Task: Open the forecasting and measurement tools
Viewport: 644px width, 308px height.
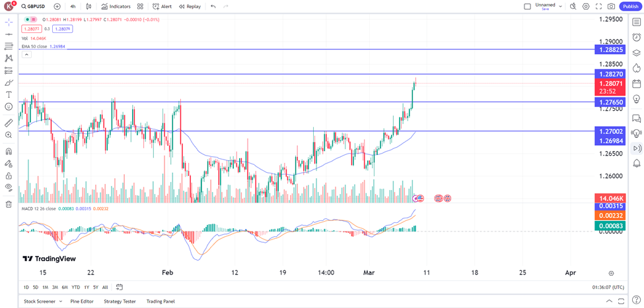Action: [x=9, y=70]
